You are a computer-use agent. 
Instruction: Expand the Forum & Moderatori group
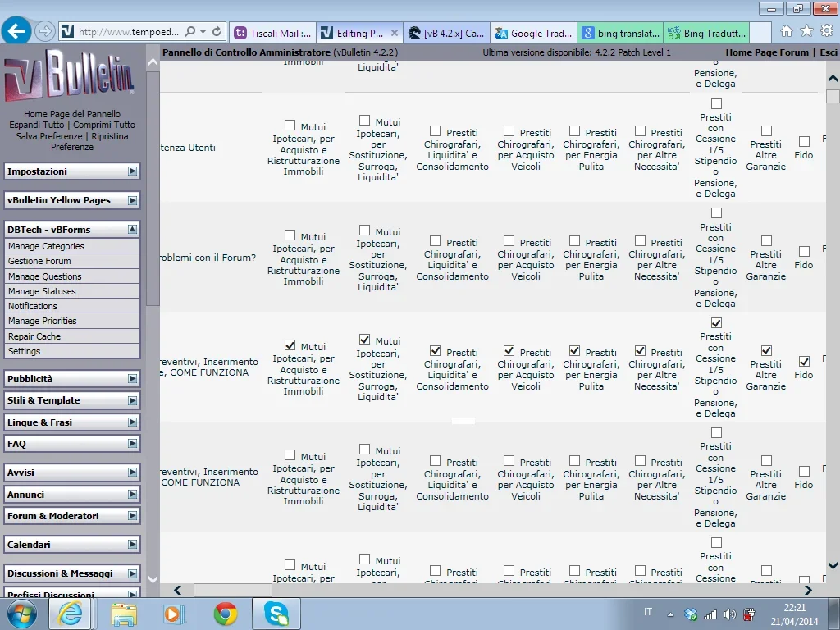point(132,516)
